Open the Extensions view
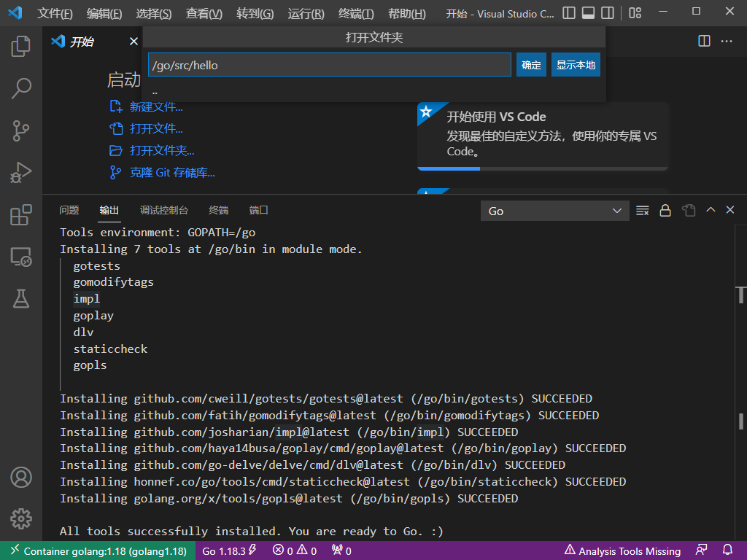This screenshot has height=560, width=747. point(21,215)
